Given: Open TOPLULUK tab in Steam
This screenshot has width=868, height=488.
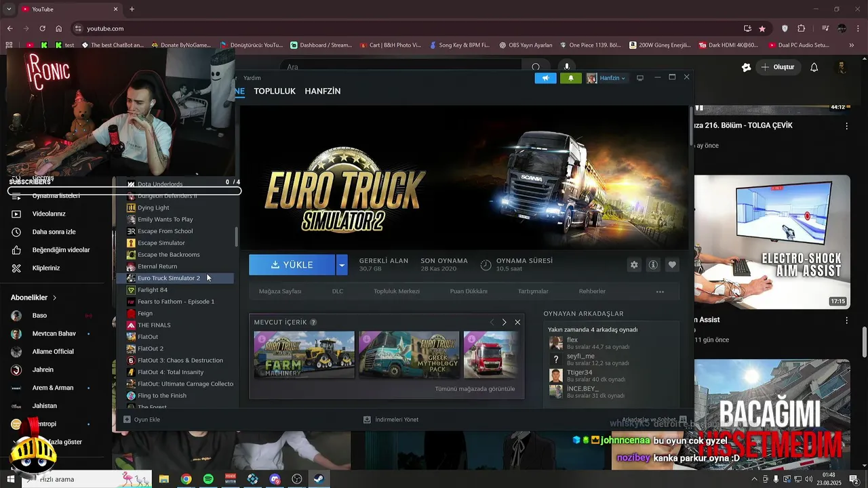Looking at the screenshot, I should pos(275,91).
